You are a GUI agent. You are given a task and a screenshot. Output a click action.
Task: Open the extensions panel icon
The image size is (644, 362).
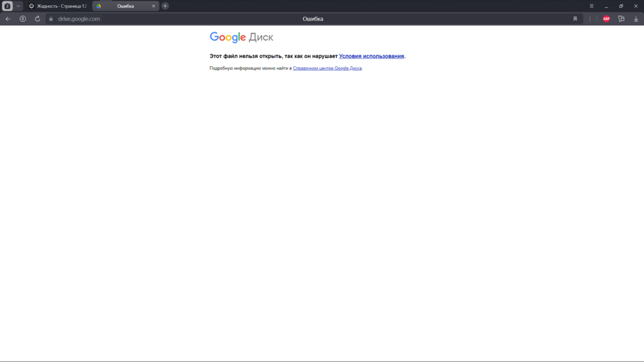(x=621, y=19)
